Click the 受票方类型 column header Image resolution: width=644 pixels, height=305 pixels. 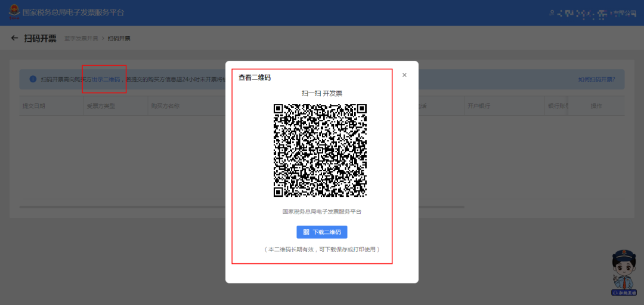[x=101, y=106]
